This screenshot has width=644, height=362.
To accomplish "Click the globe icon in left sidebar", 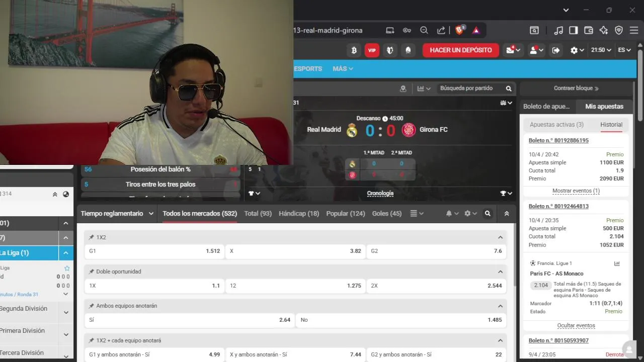I will point(66,194).
